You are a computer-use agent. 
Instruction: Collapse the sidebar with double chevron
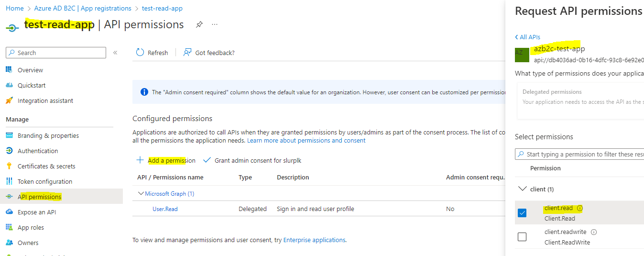(115, 53)
